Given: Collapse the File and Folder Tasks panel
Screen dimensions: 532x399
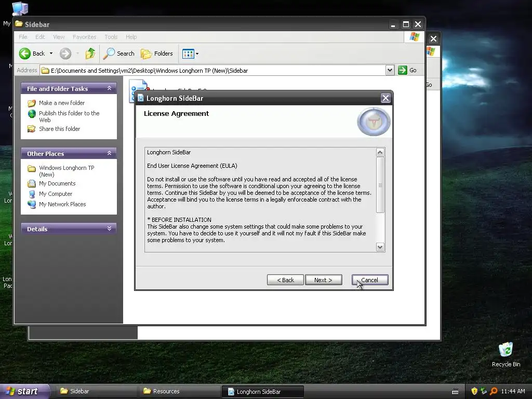Looking at the screenshot, I should (109, 88).
